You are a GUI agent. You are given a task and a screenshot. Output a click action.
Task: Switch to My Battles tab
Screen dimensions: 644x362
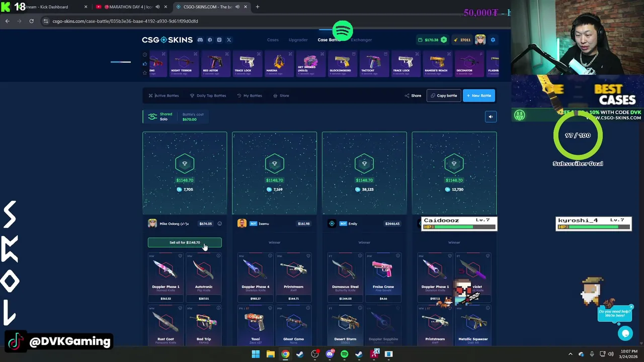click(250, 96)
